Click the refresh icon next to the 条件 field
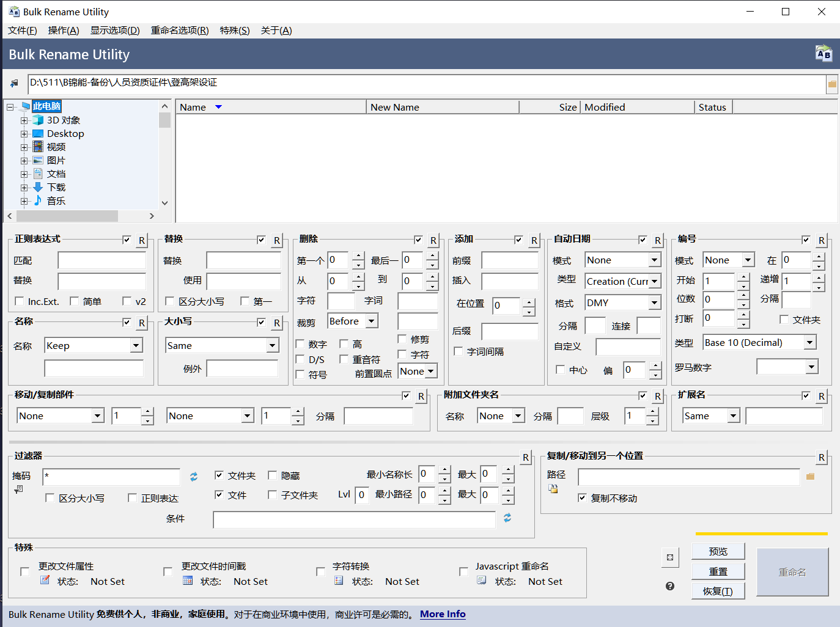This screenshot has width=840, height=627. pos(507,518)
